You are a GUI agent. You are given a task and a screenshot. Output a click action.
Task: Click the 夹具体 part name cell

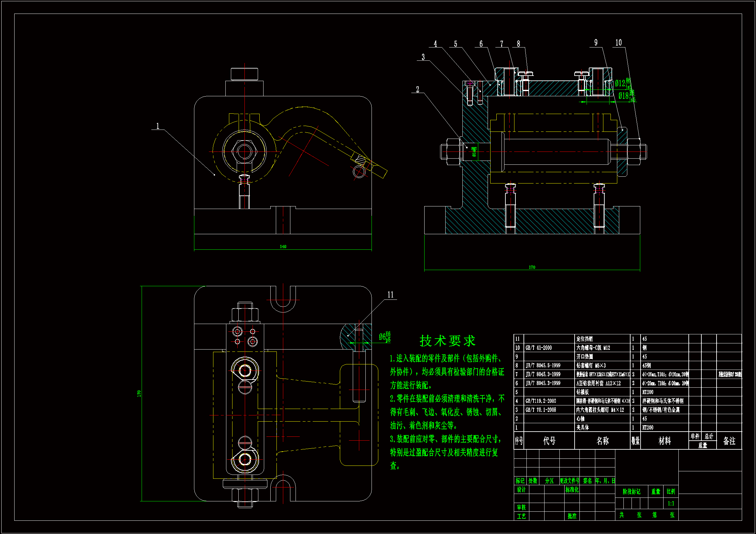coord(582,428)
